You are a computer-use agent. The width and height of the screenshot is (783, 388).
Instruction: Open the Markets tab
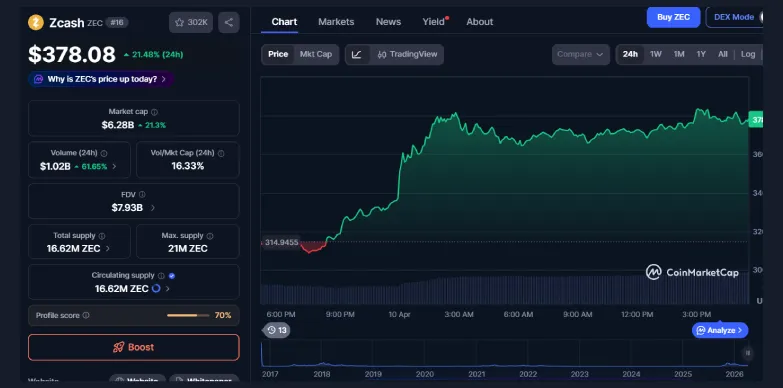(x=336, y=22)
